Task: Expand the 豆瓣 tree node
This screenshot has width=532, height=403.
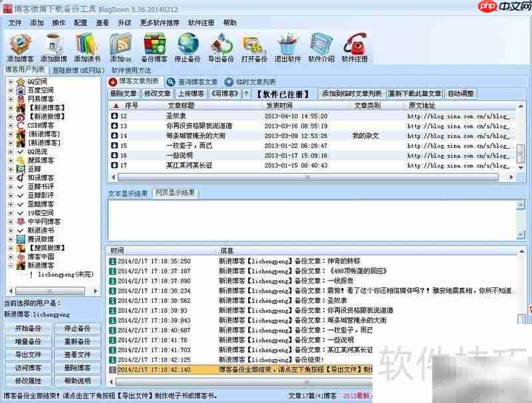Action: coord(11,170)
